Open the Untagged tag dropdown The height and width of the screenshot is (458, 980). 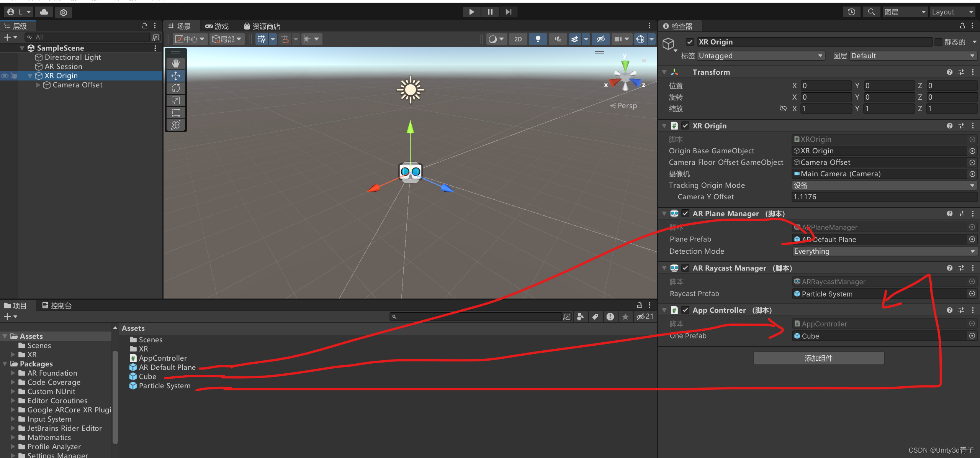[x=760, y=56]
